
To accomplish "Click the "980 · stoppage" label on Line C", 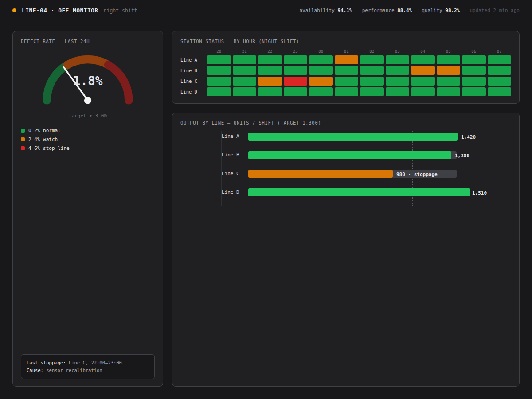I will click(417, 174).
